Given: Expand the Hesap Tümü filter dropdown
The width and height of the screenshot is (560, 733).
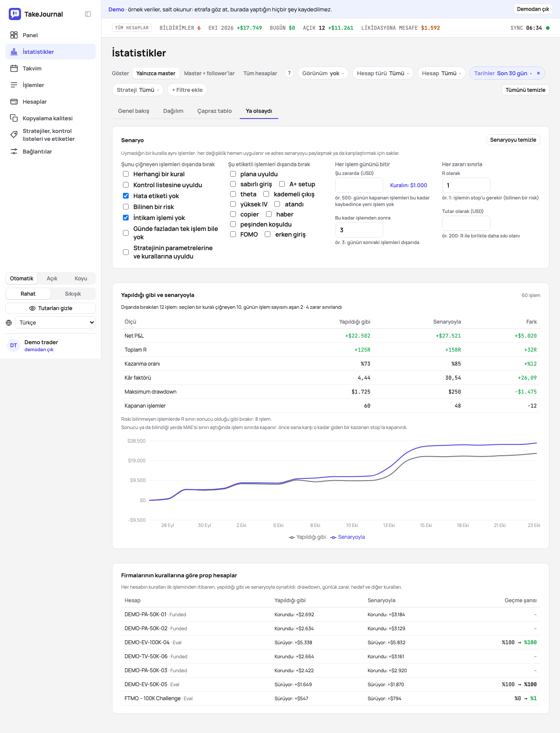Looking at the screenshot, I should pyautogui.click(x=441, y=73).
